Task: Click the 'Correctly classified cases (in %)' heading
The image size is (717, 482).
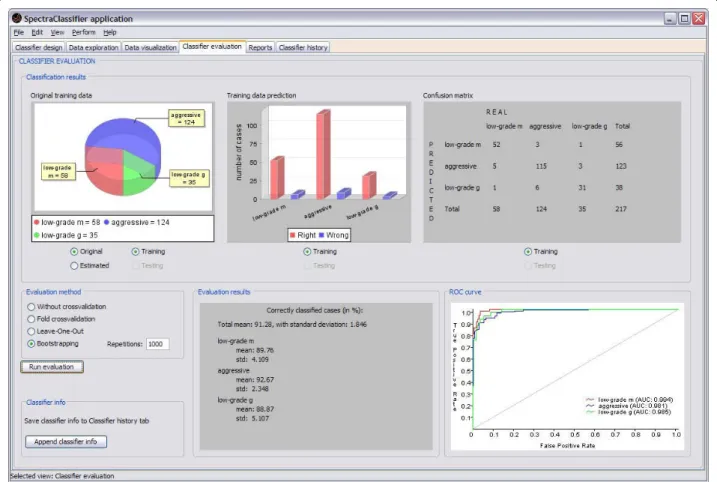Action: point(315,310)
